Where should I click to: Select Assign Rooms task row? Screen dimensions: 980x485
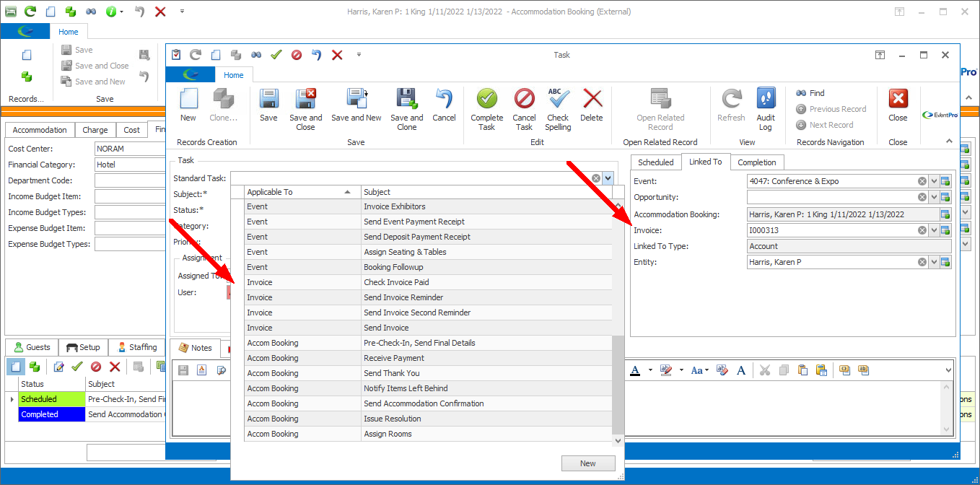coord(429,434)
